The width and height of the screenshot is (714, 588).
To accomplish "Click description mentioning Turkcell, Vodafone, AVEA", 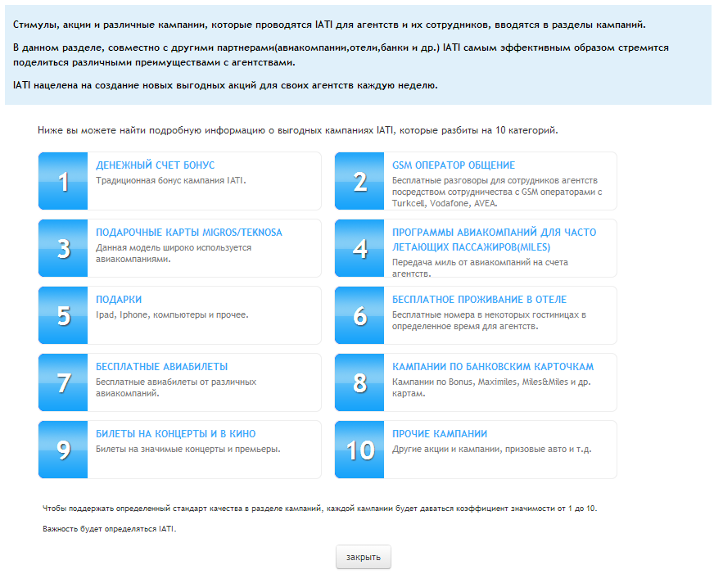I will [x=497, y=192].
